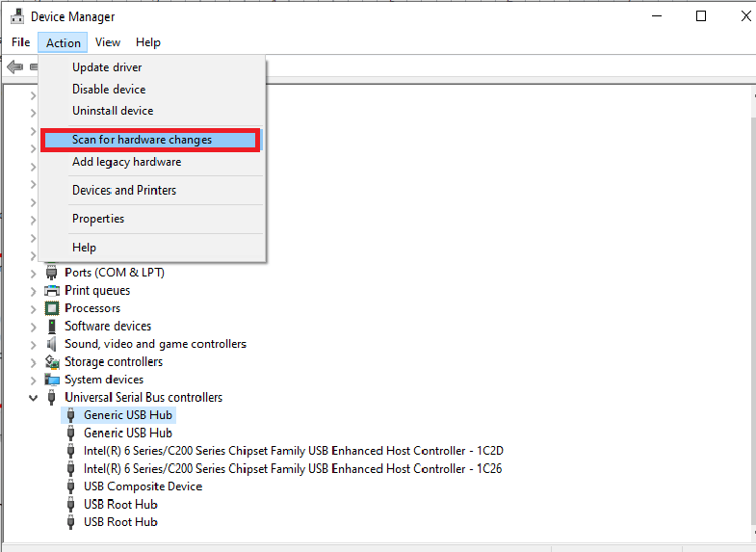Select the highlighted Generic USB Hub label
Viewport: 756px width, 552px height.
point(128,415)
